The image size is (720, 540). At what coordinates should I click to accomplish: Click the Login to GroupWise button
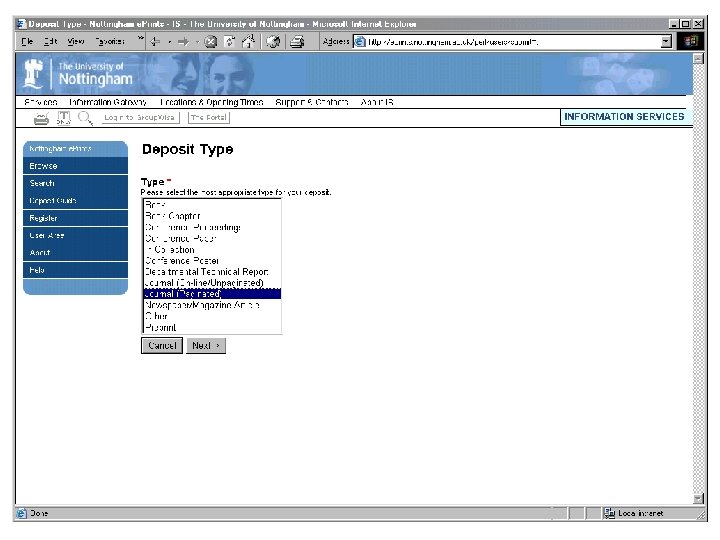140,118
